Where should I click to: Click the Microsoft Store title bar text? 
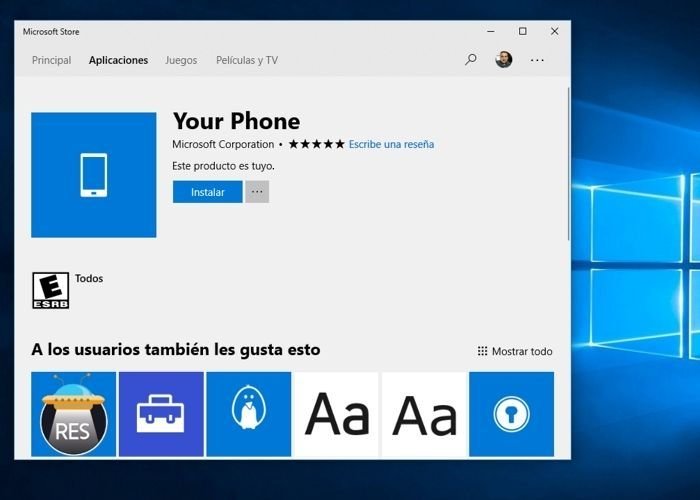tap(51, 32)
